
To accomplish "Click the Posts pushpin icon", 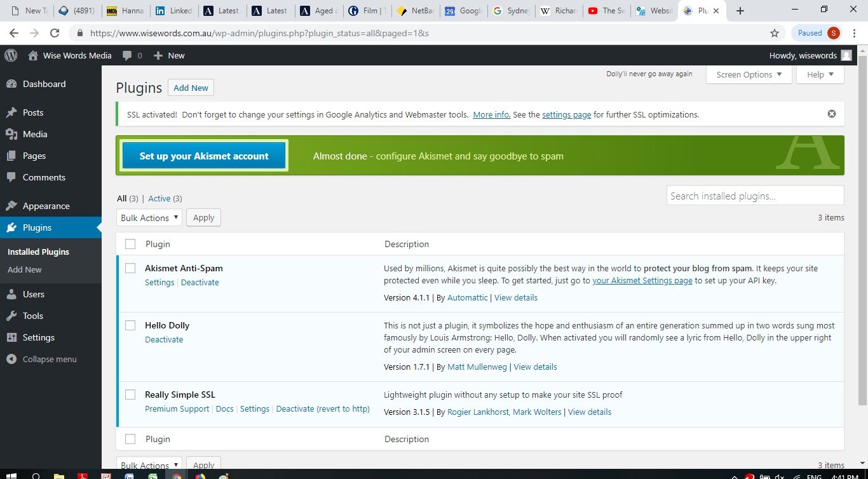I will (x=11, y=112).
